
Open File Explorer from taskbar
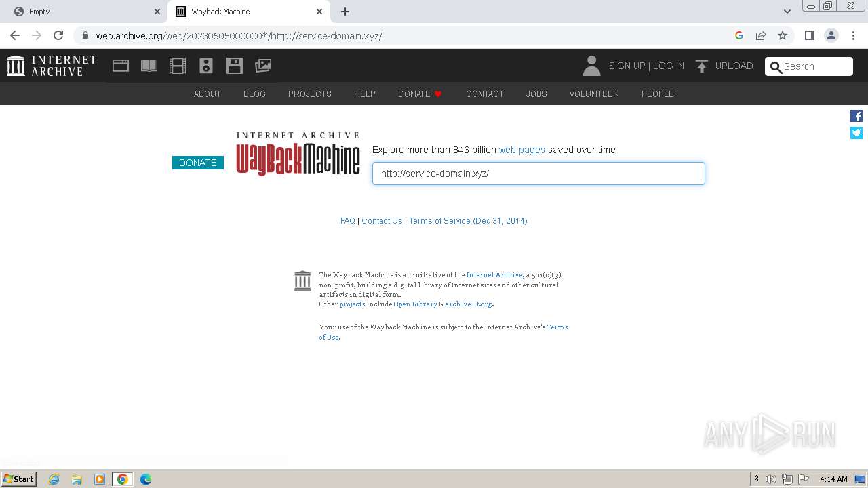[77, 479]
